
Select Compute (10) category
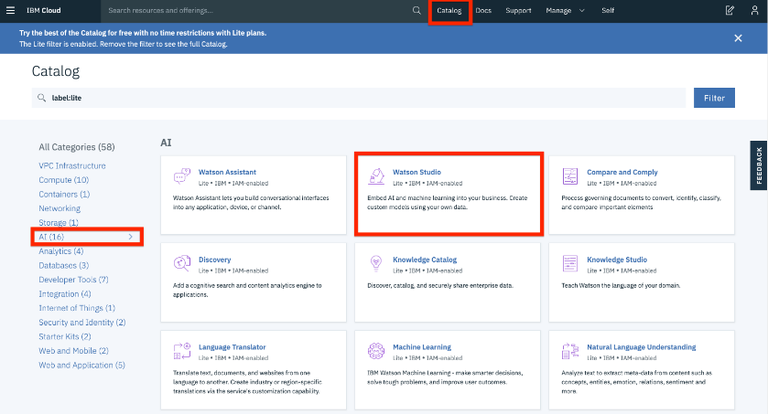pyautogui.click(x=64, y=180)
